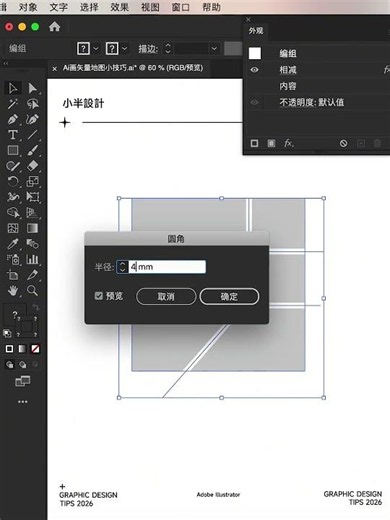Switch to the 外观 panel tab

click(256, 31)
